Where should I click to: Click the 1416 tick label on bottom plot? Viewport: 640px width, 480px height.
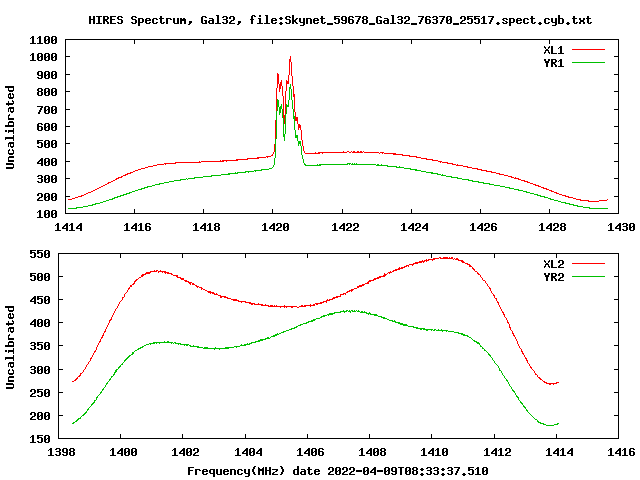pos(621,452)
